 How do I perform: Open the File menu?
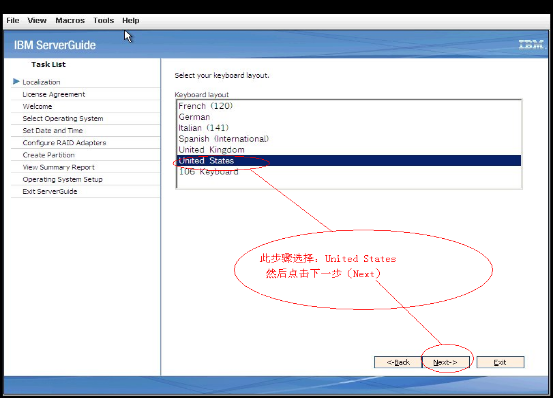click(13, 20)
